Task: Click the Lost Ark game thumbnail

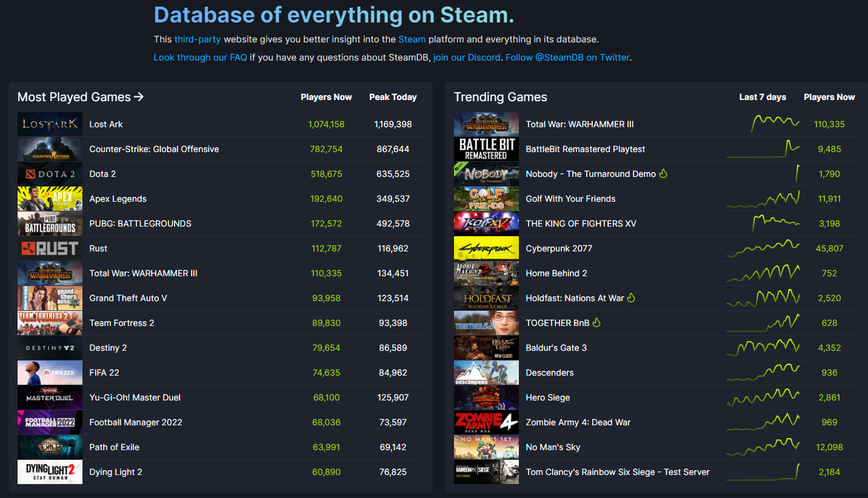Action: [x=50, y=124]
